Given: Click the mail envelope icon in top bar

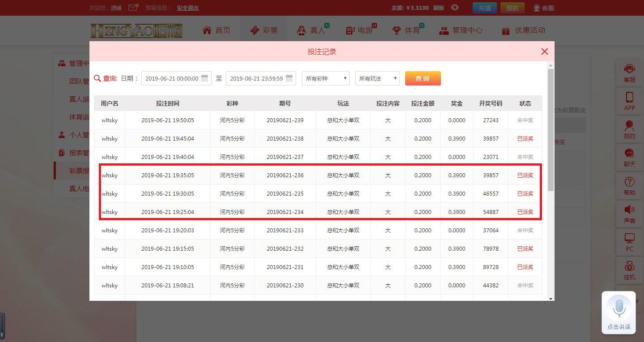Looking at the screenshot, I should click(x=133, y=8).
